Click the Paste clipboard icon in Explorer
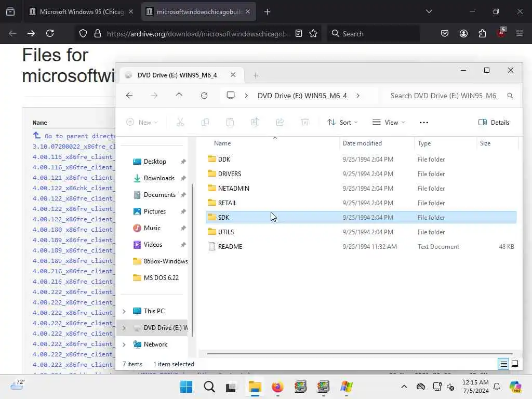 (230, 122)
